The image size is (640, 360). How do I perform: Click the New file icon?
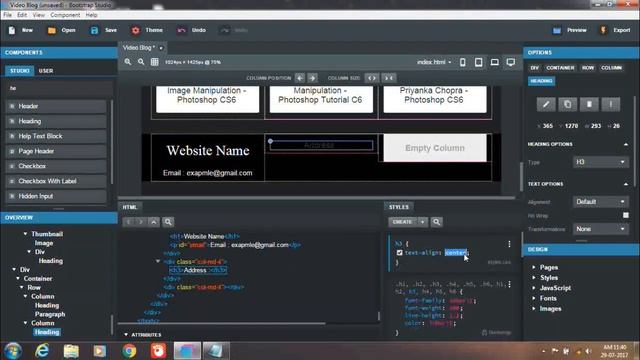12,30
